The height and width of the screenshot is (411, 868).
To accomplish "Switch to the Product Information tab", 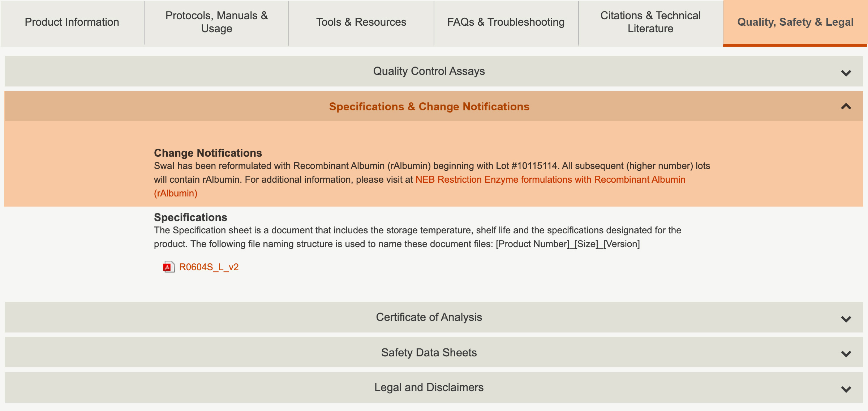I will point(72,22).
